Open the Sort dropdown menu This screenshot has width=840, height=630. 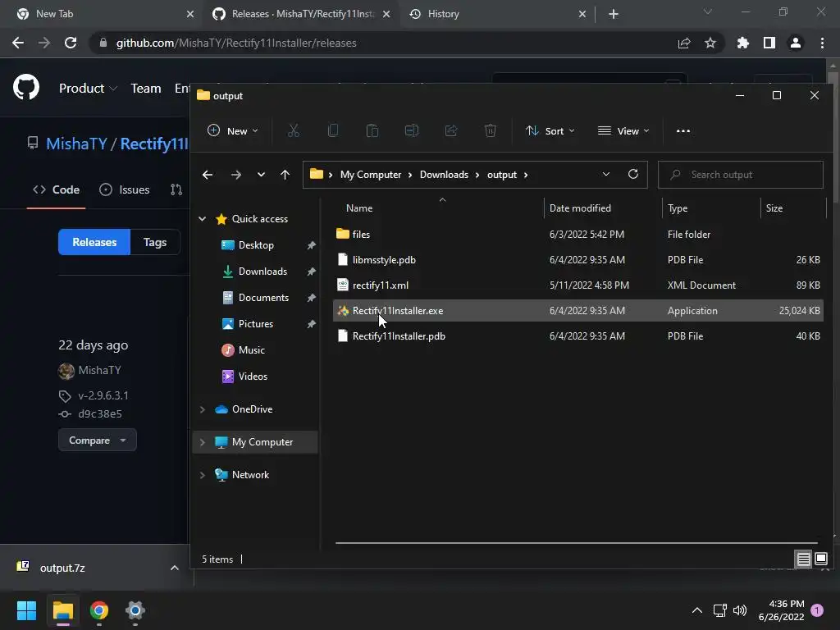550,130
